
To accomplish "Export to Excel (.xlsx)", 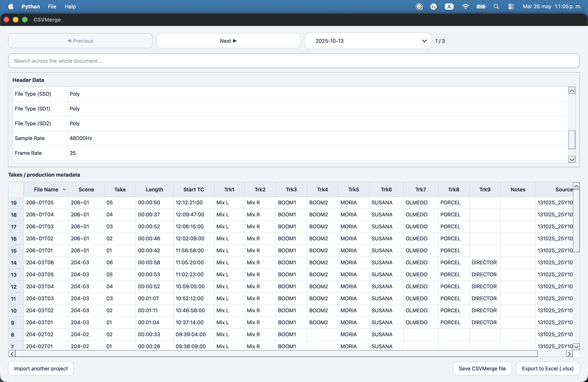I will pos(547,368).
